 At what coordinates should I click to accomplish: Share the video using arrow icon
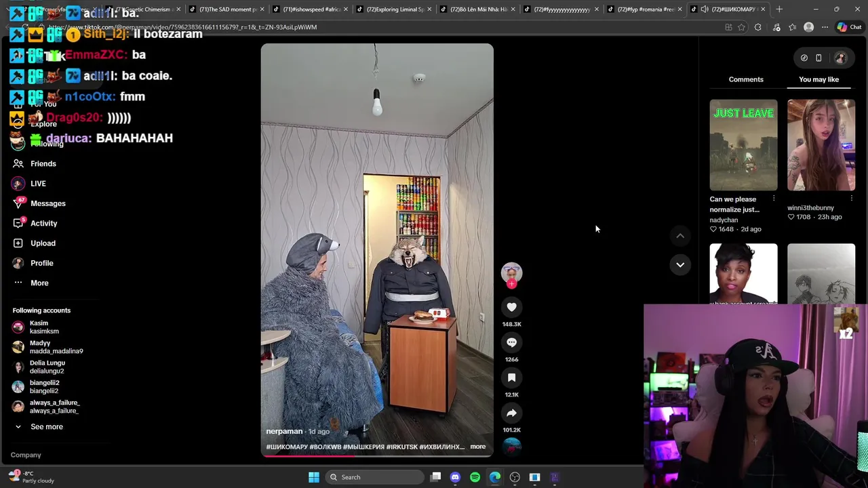[511, 413]
